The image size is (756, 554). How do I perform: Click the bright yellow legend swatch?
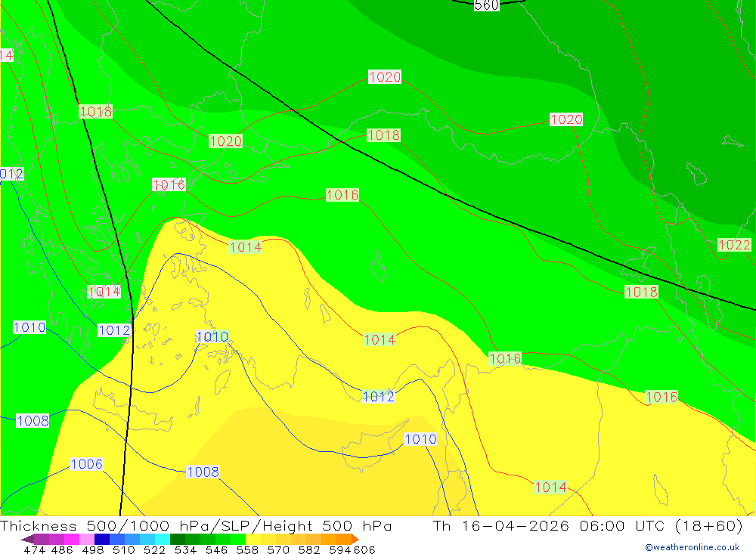253,539
